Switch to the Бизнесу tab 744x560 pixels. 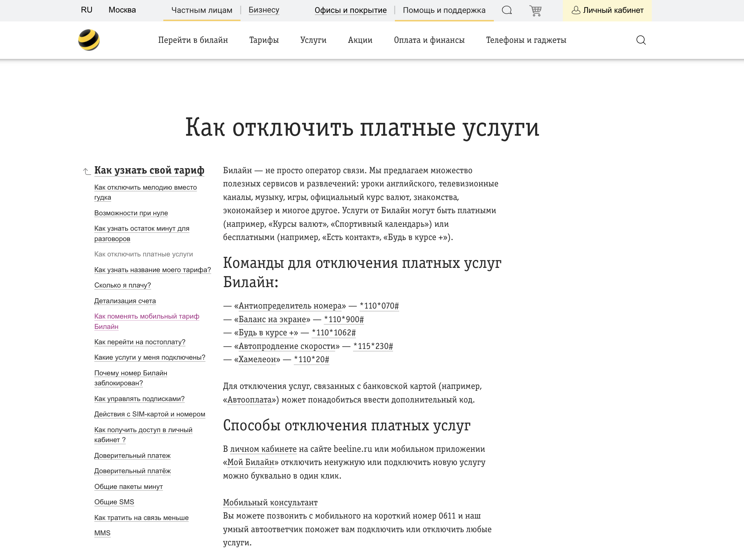[264, 10]
